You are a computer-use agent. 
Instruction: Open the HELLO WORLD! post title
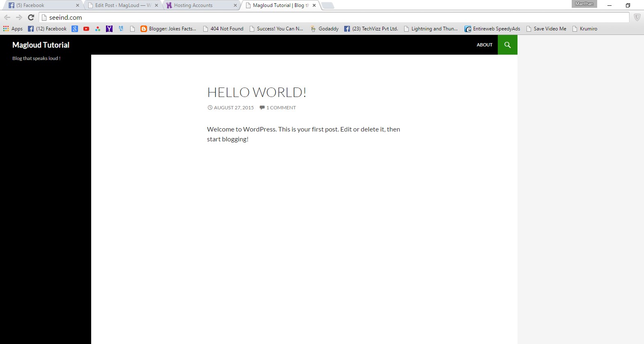point(256,92)
